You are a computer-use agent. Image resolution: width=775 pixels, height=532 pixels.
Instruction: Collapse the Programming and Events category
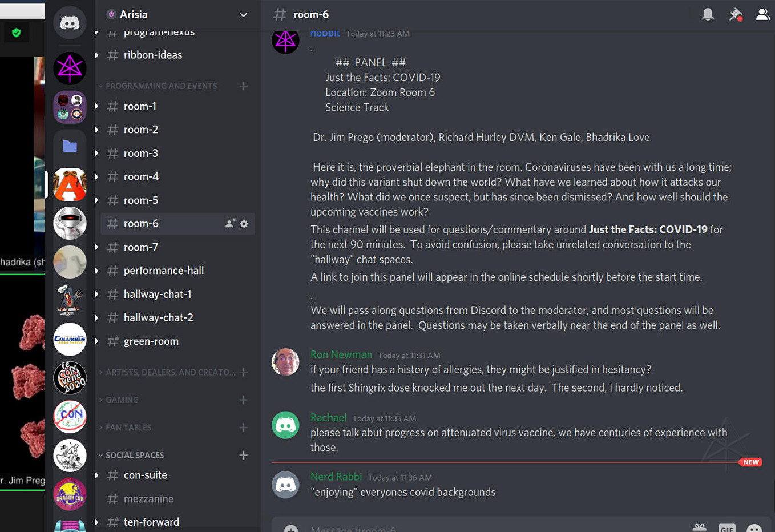tap(161, 86)
